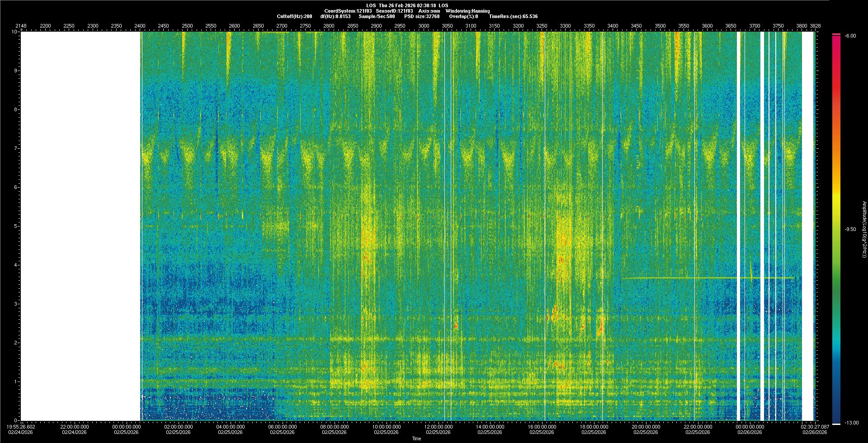Click the 3828 end tick on top axis
Screen dimensions: 868x443
coord(815,26)
